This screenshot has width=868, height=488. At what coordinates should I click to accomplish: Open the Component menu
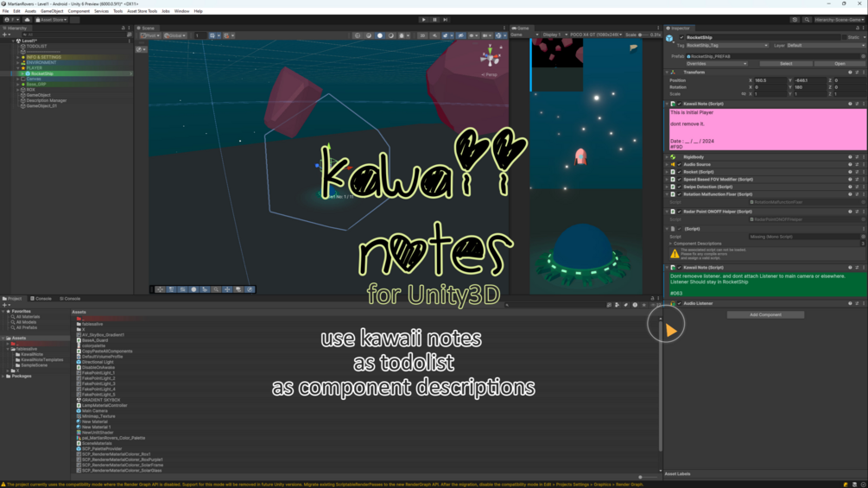[79, 11]
